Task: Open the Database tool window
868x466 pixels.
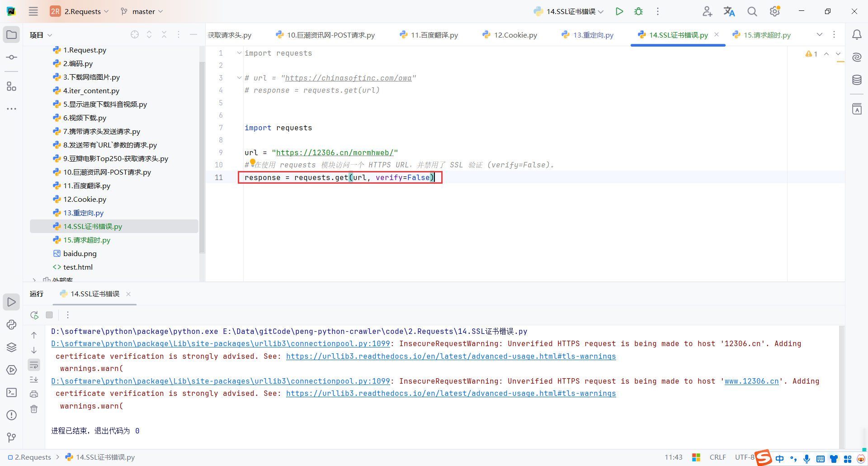Action: [857, 80]
